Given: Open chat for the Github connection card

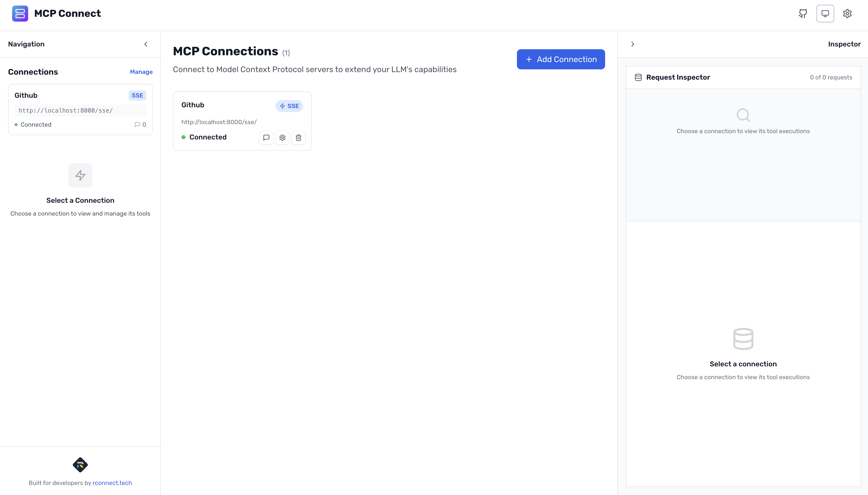Looking at the screenshot, I should [x=266, y=137].
